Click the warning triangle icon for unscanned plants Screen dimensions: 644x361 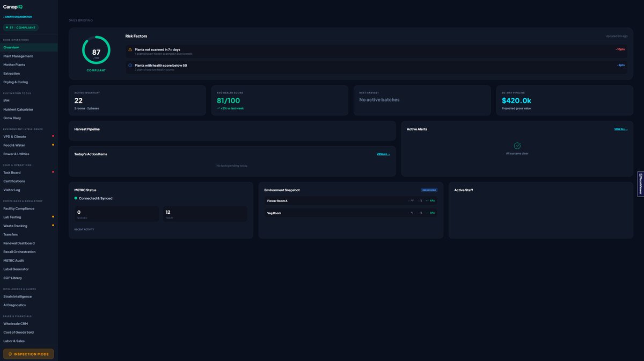tap(130, 49)
